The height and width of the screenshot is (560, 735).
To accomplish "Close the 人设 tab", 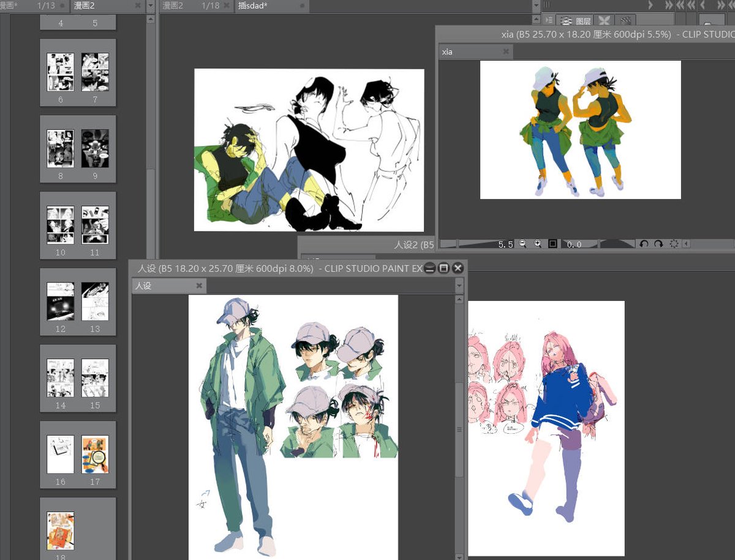I will 199,286.
